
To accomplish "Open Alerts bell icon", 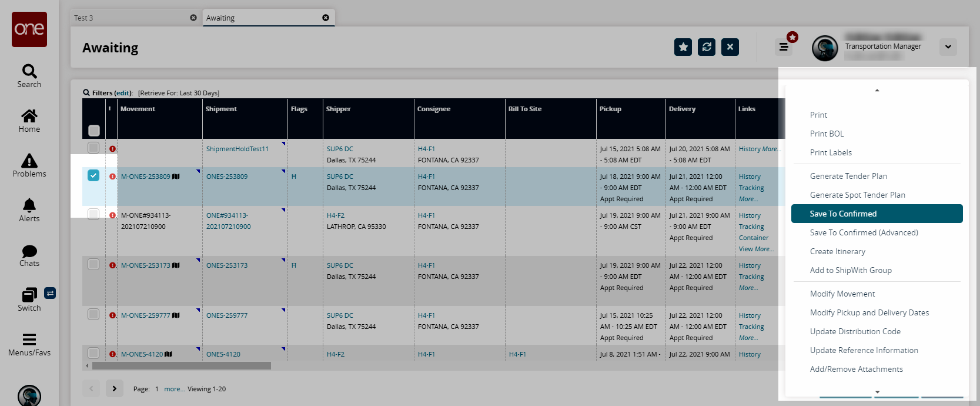I will click(x=29, y=205).
